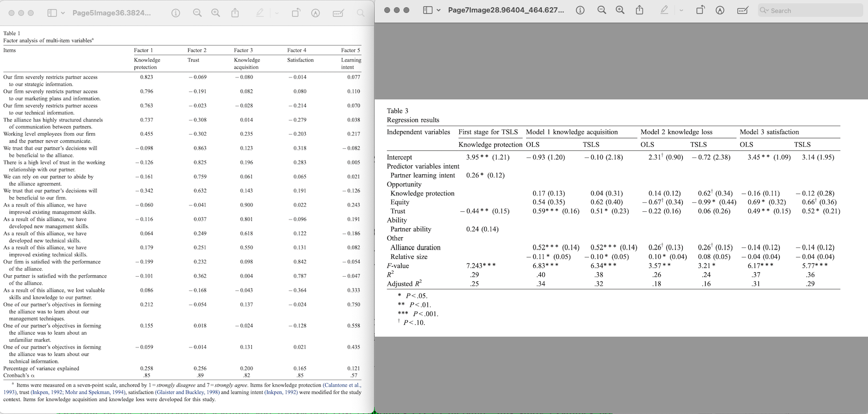Share the Page7Image28 document
The height and width of the screenshot is (414, 868).
tap(639, 10)
